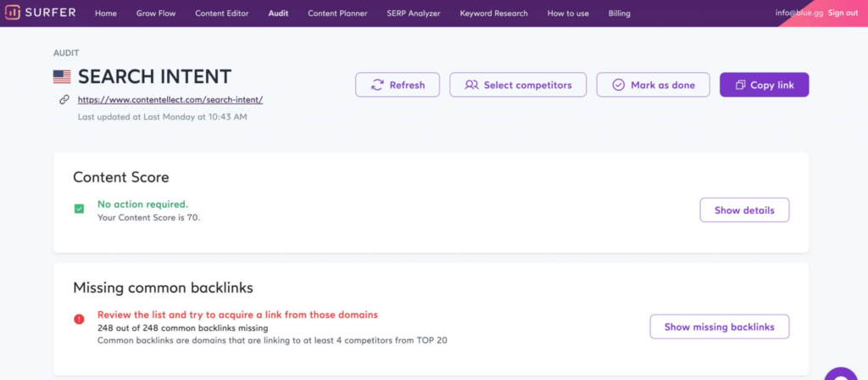Click "Review the list and try to acquire" message
Screen dimensions: 868x380
point(237,315)
